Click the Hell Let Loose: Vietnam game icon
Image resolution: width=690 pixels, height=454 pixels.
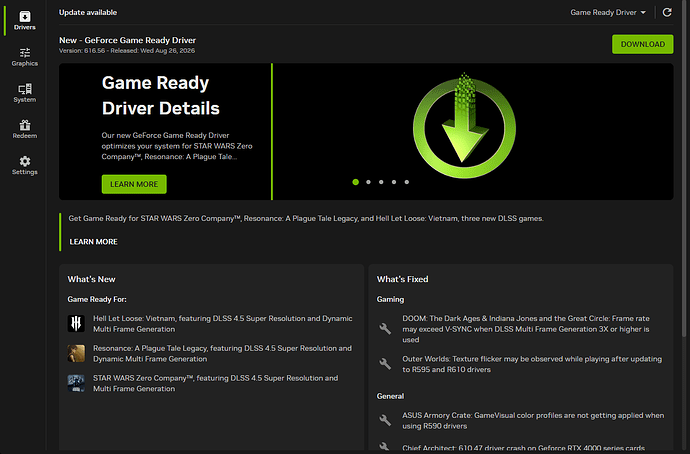tap(76, 323)
